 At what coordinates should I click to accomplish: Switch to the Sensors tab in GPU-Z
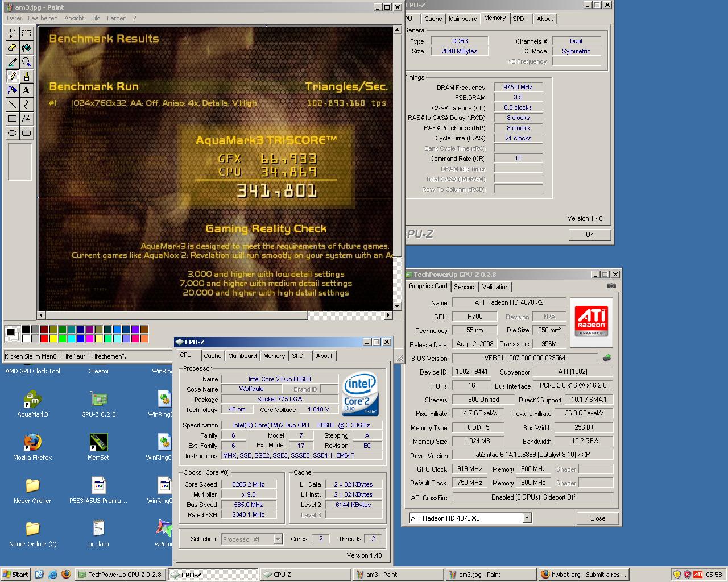coord(465,287)
